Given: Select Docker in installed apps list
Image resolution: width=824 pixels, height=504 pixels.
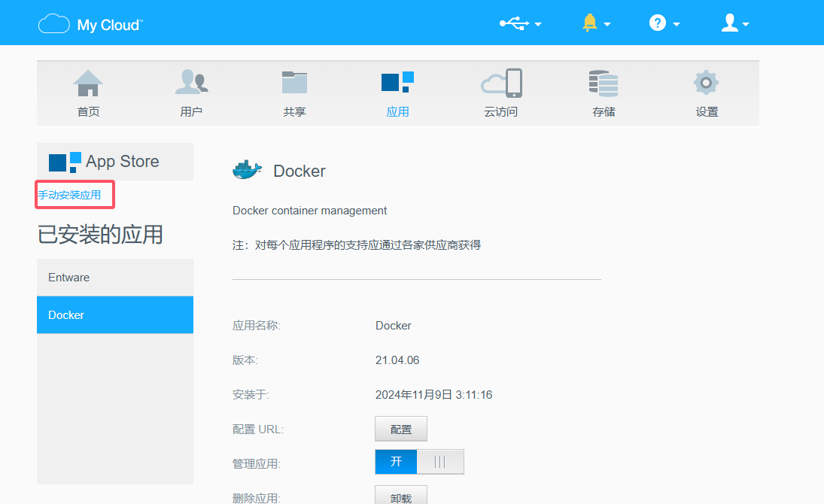Looking at the screenshot, I should [x=115, y=314].
